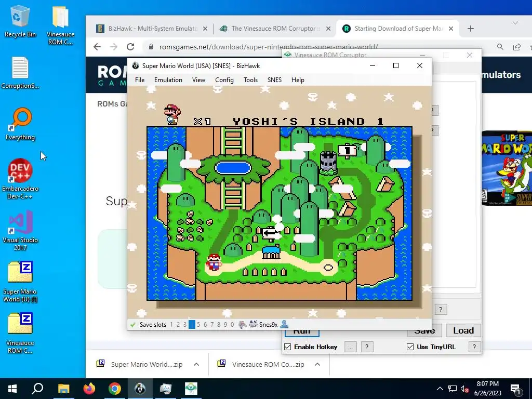Select save slot 1 in BizHawk status bar
The width and height of the screenshot is (532, 399).
171,325
